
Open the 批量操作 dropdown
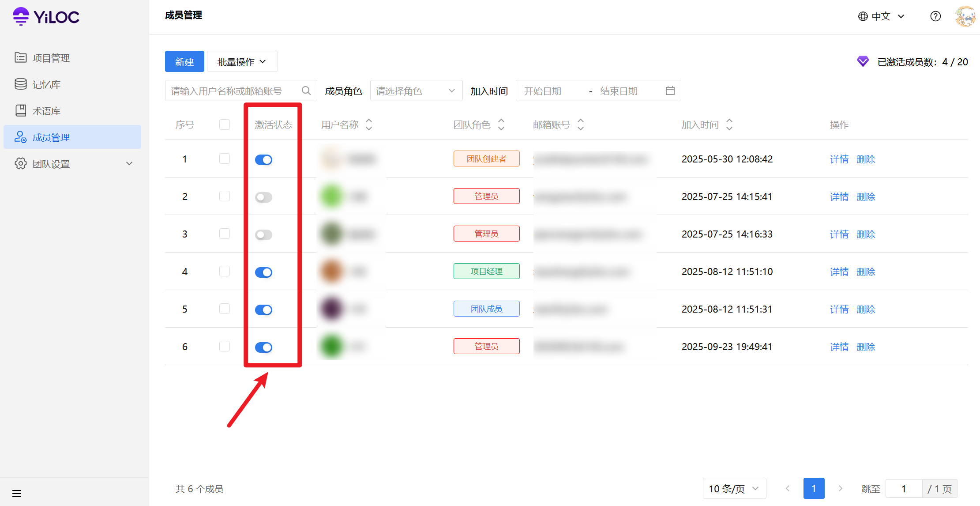coord(242,62)
